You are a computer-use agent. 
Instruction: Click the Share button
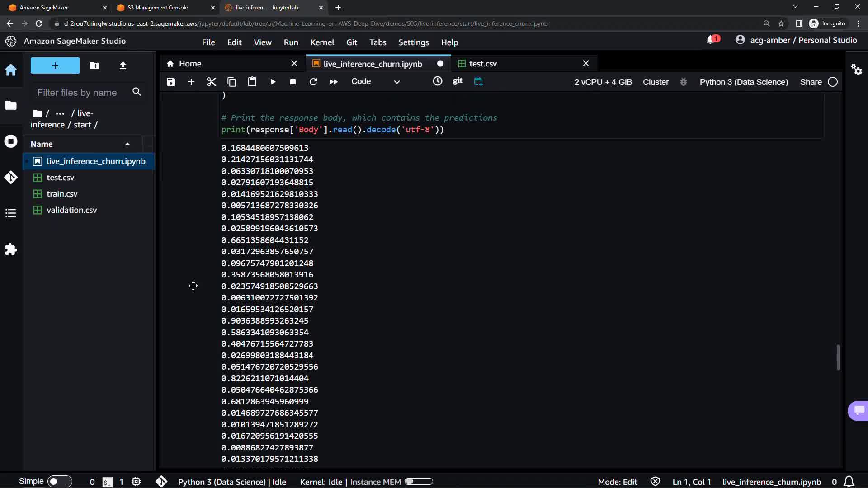[x=811, y=82]
